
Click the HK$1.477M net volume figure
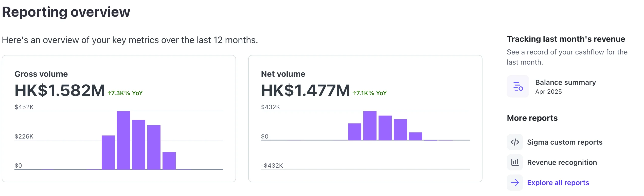pos(305,90)
